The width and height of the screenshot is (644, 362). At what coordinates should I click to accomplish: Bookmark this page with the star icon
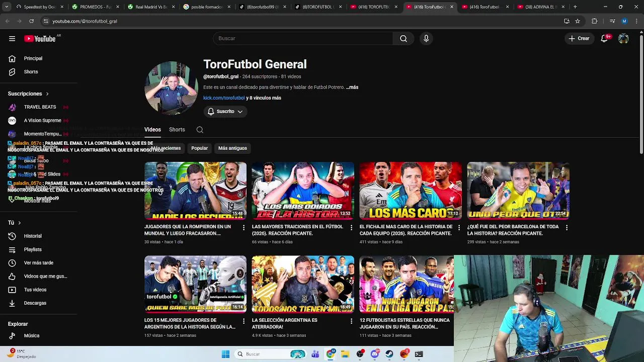pyautogui.click(x=578, y=21)
